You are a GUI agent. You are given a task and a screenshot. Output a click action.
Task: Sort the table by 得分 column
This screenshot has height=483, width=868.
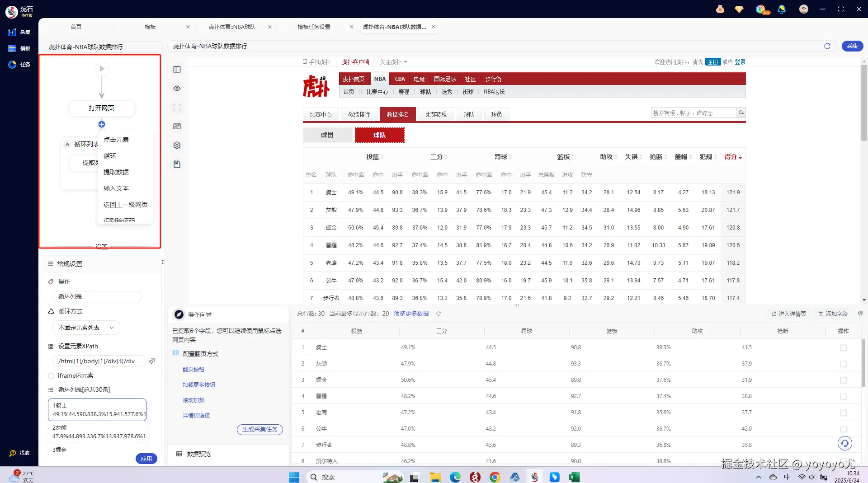pos(733,157)
